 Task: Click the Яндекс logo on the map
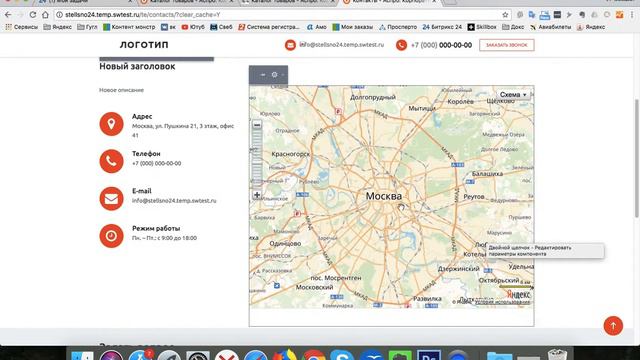click(518, 294)
